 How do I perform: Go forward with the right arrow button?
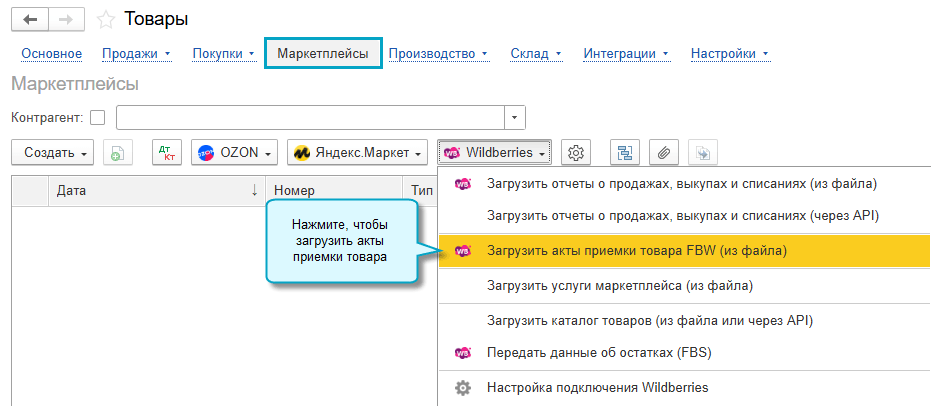[66, 20]
